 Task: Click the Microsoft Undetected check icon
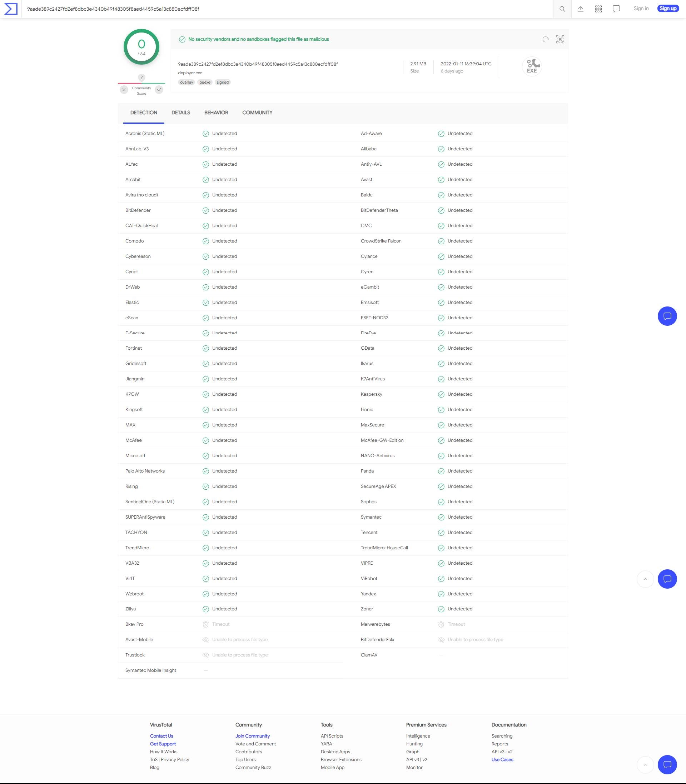click(x=205, y=456)
